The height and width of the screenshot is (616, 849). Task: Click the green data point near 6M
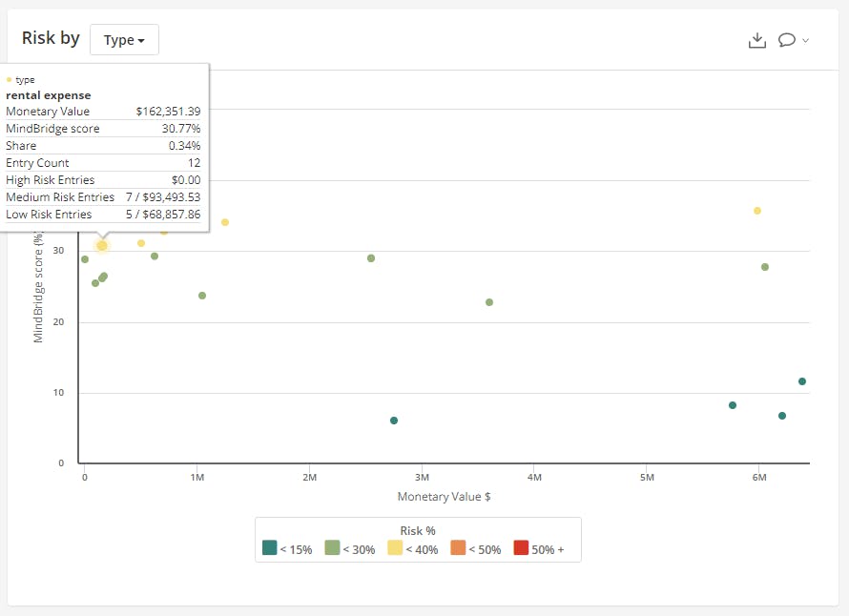pyautogui.click(x=765, y=267)
